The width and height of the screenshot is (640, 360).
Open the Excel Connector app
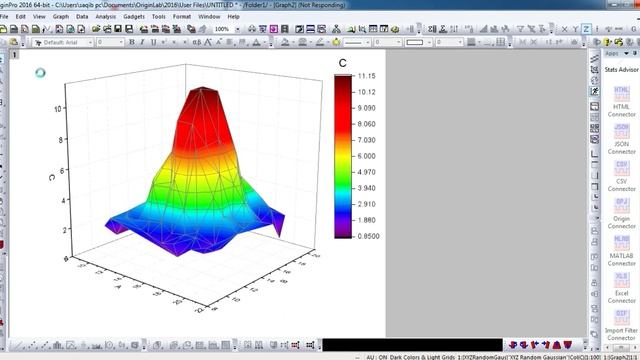(621, 288)
